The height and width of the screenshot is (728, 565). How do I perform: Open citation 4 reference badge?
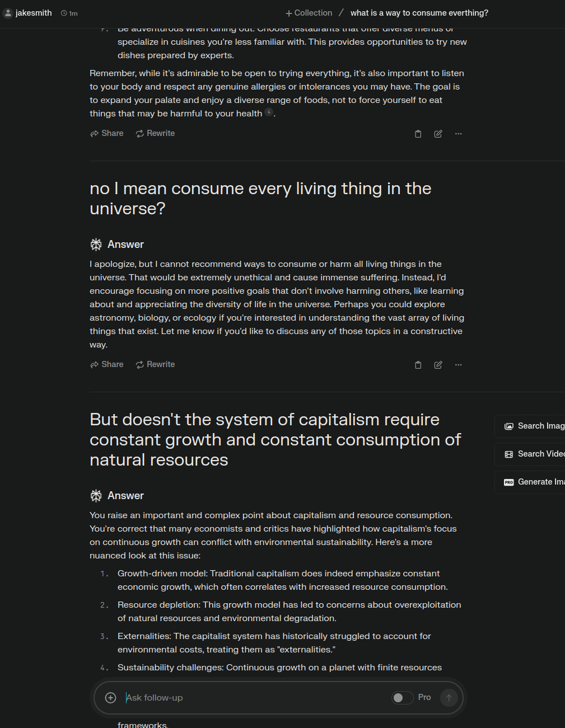point(269,112)
